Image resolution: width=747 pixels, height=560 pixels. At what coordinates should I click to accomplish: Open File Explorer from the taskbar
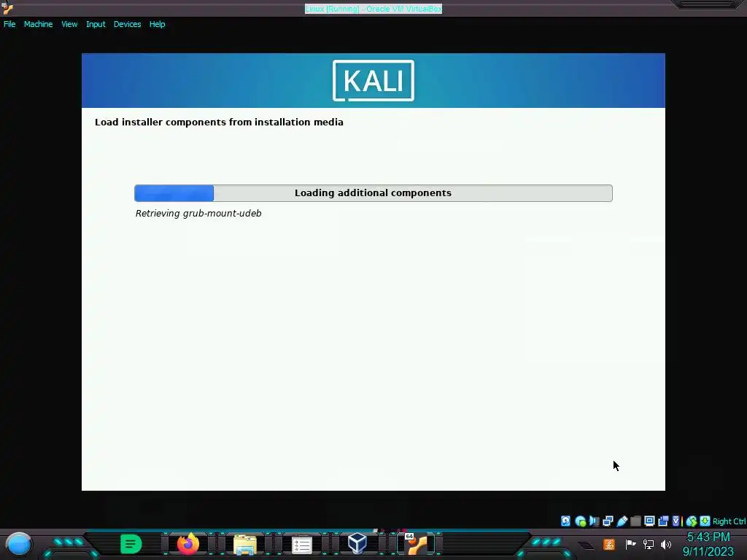pos(245,545)
